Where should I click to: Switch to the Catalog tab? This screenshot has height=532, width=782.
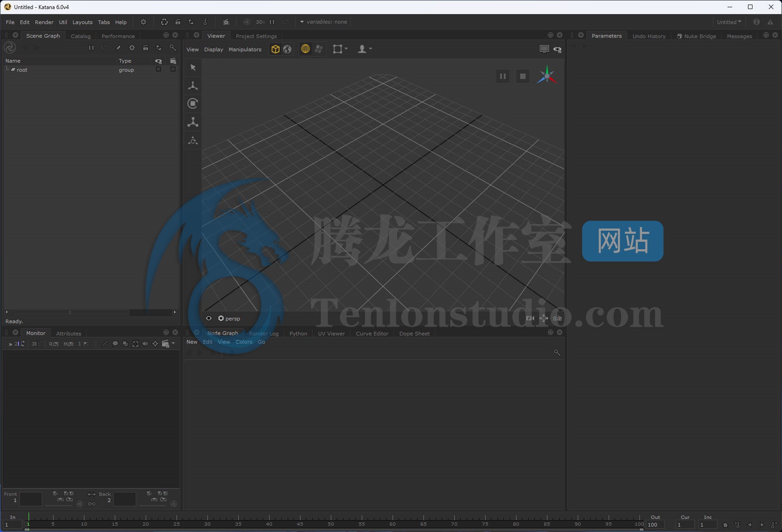(81, 36)
